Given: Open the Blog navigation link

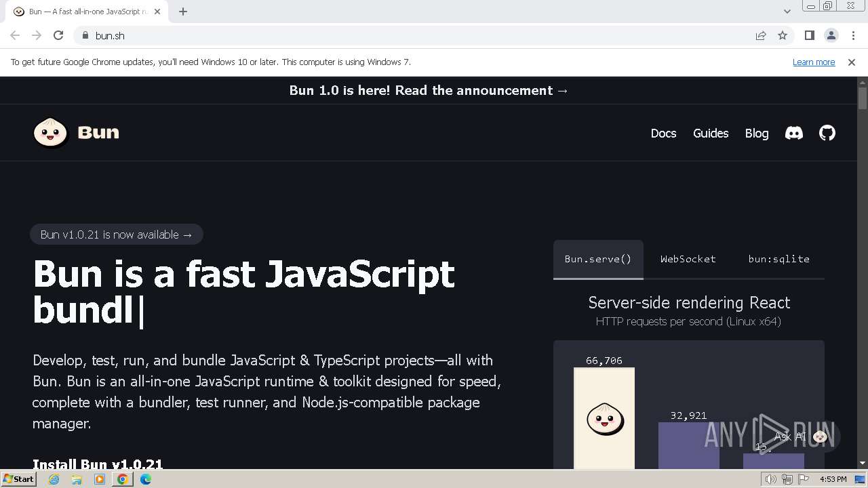Looking at the screenshot, I should (x=757, y=133).
